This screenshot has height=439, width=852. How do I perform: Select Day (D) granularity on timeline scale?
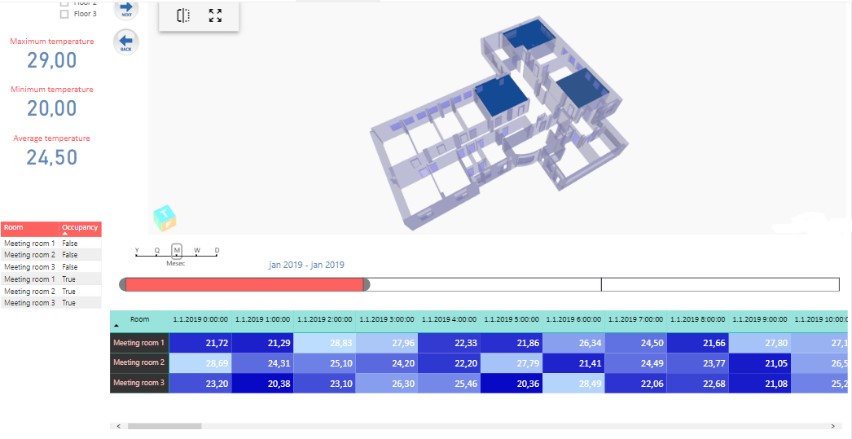click(217, 250)
